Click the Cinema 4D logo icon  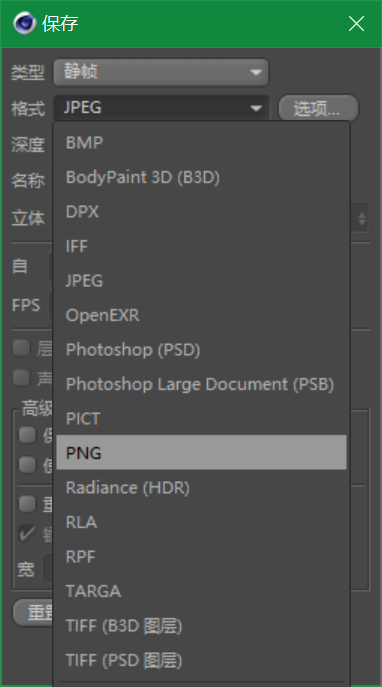pos(24,23)
